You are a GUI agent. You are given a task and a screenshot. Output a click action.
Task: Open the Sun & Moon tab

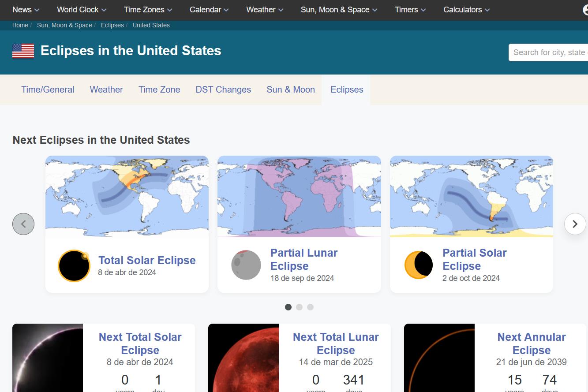coord(291,90)
